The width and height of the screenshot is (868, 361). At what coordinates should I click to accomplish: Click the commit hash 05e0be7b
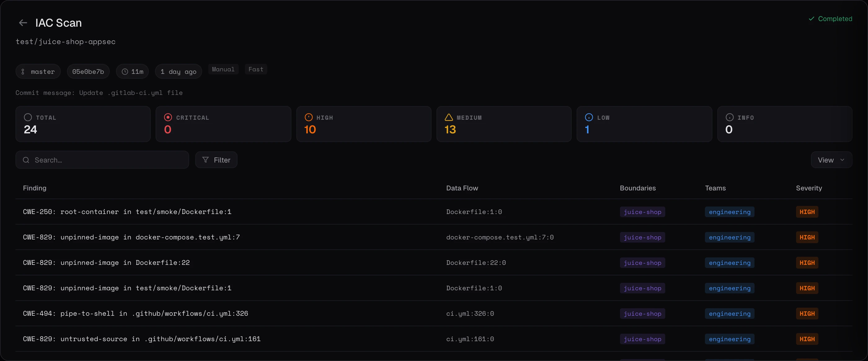tap(88, 71)
